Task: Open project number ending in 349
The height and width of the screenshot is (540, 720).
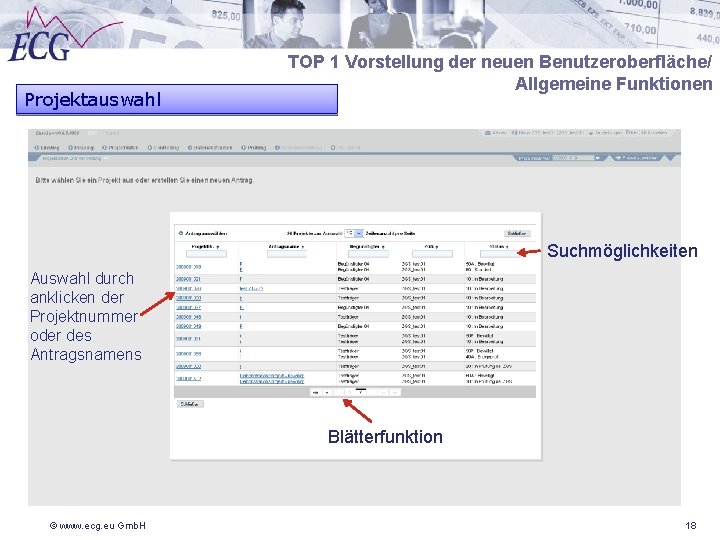Action: point(188,326)
